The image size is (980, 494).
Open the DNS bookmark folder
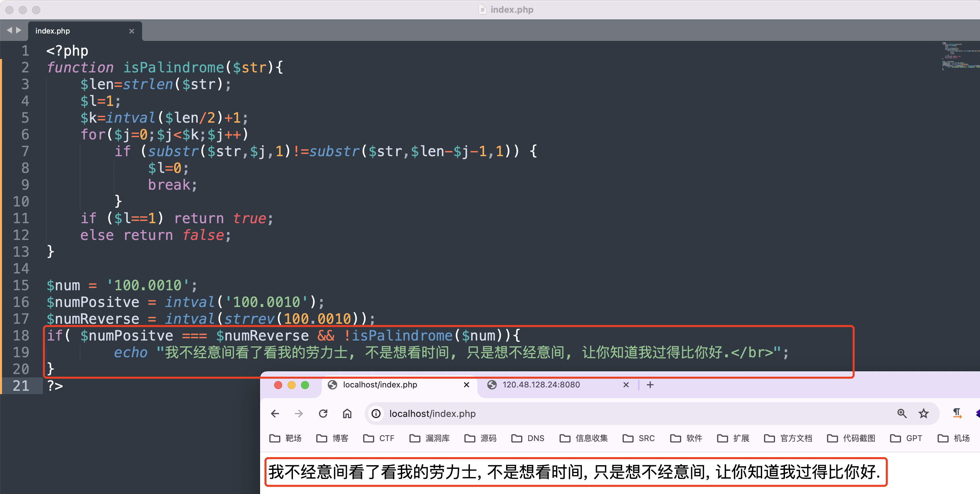point(528,438)
